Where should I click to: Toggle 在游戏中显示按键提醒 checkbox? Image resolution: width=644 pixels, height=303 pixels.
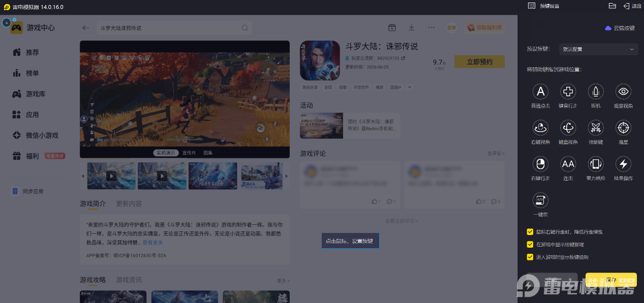point(530,245)
